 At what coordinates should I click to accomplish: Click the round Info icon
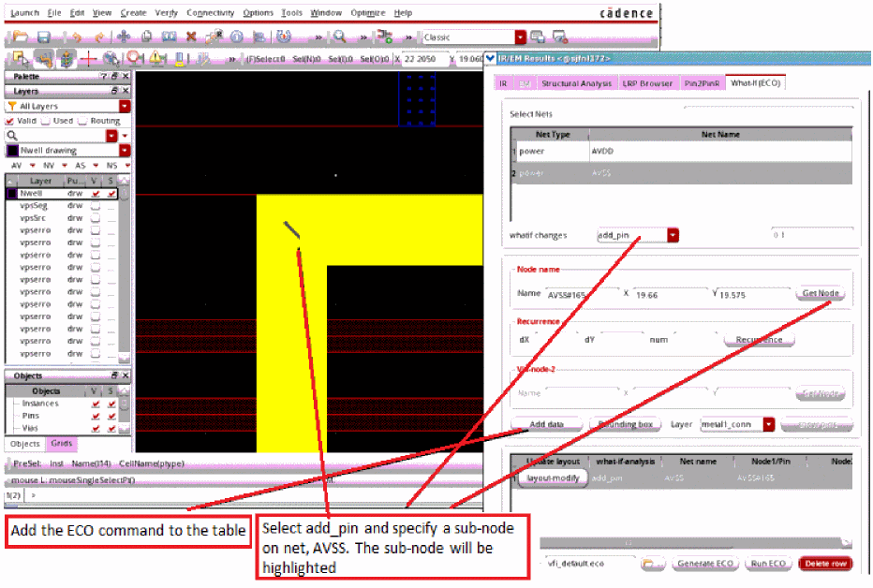coord(237,37)
